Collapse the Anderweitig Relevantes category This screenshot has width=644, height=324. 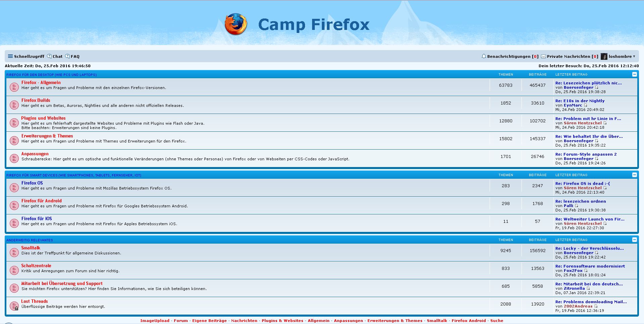(634, 240)
